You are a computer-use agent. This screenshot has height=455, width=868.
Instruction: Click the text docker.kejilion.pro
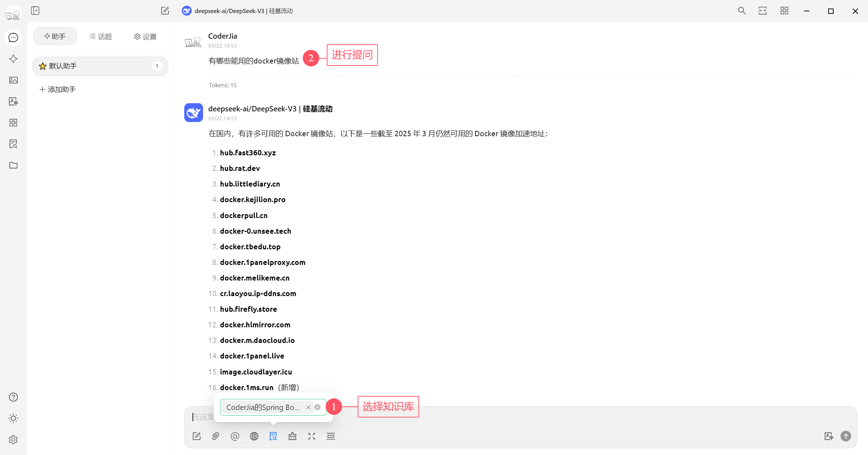coord(253,200)
